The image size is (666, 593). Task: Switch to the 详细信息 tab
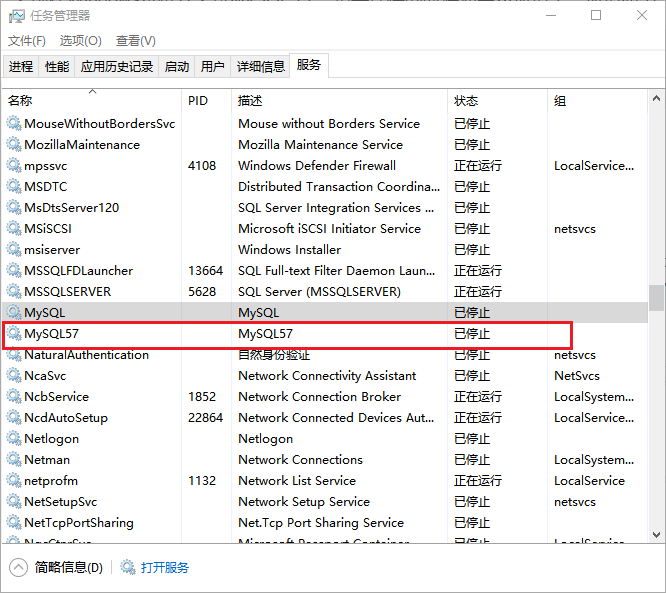pyautogui.click(x=260, y=66)
